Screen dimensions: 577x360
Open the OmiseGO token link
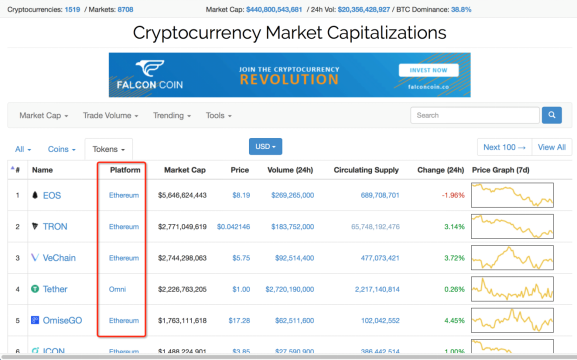(62, 320)
